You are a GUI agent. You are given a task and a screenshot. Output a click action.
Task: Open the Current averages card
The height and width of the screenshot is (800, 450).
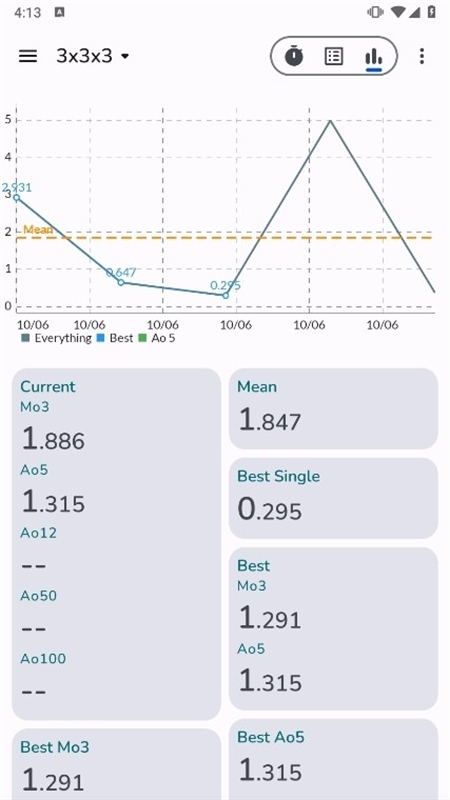click(116, 544)
